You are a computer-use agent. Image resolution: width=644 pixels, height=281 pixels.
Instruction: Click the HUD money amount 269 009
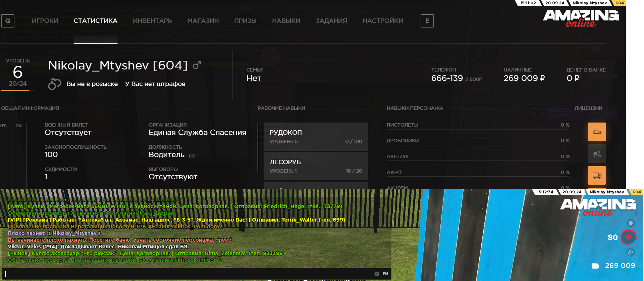click(x=620, y=266)
